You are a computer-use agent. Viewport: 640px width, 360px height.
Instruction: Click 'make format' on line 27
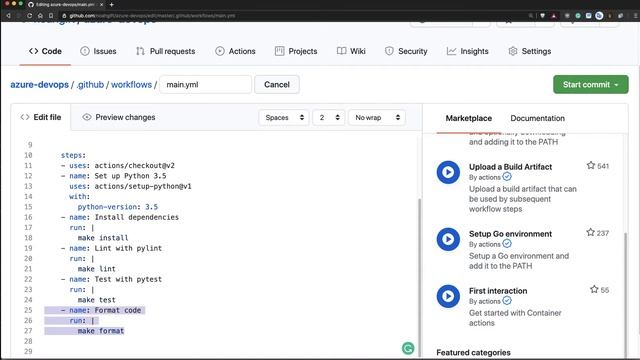[x=101, y=331]
